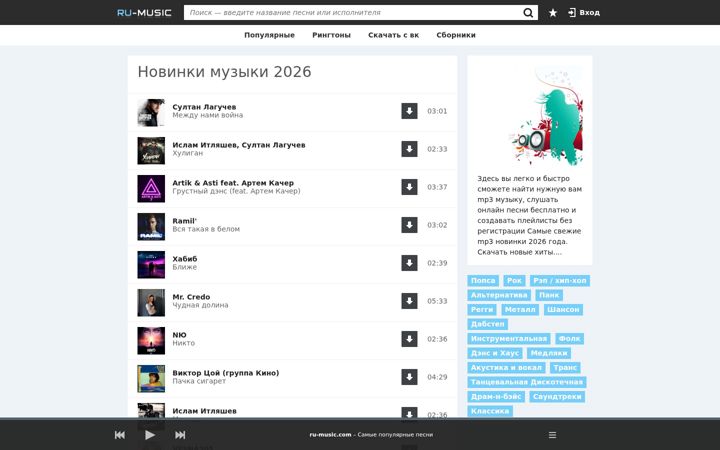Click the Вход login link

584,12
